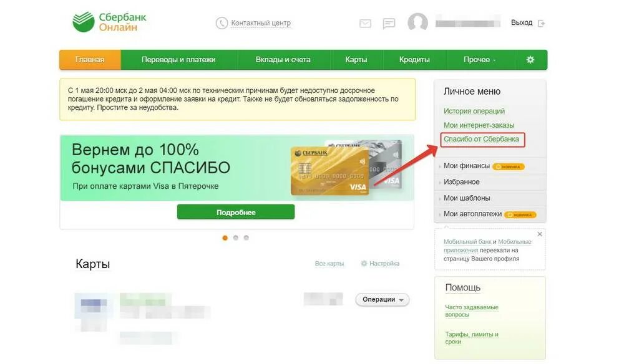Click the green Подробнее button
This screenshot has width=624, height=364.
point(236,212)
